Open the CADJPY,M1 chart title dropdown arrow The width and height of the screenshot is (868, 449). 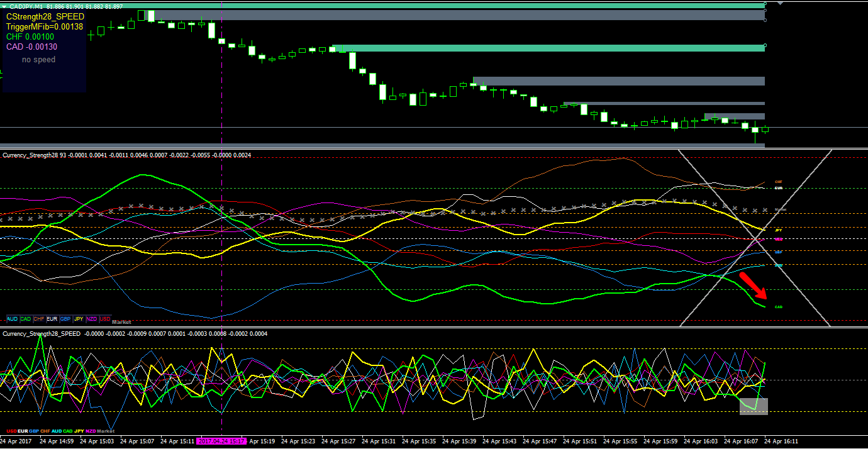(4, 6)
